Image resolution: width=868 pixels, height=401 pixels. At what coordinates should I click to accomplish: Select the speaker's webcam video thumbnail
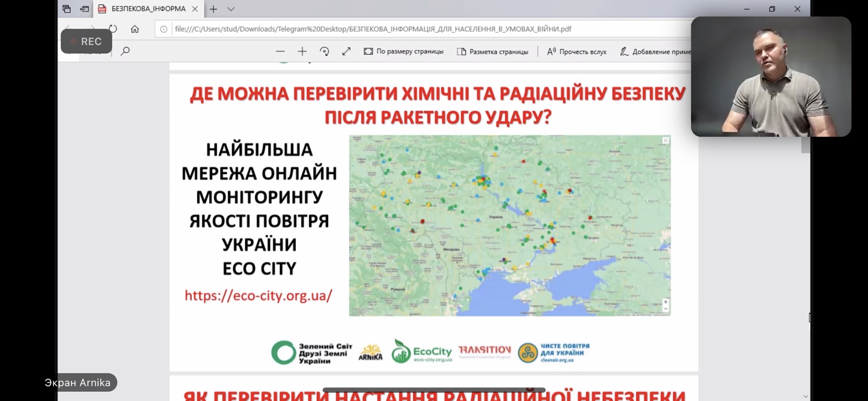771,77
